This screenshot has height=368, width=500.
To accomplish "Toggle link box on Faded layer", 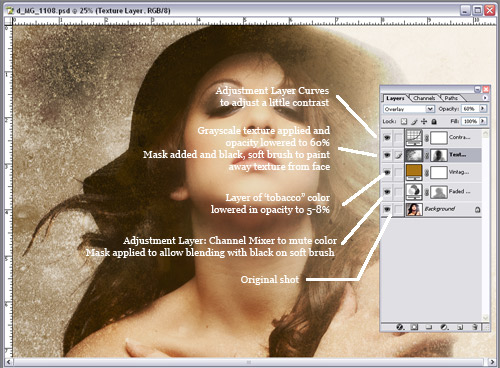I will pos(399,192).
